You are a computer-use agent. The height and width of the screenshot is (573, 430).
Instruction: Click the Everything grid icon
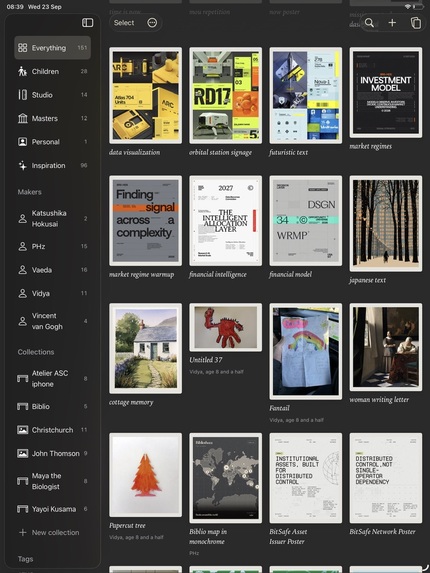click(23, 48)
